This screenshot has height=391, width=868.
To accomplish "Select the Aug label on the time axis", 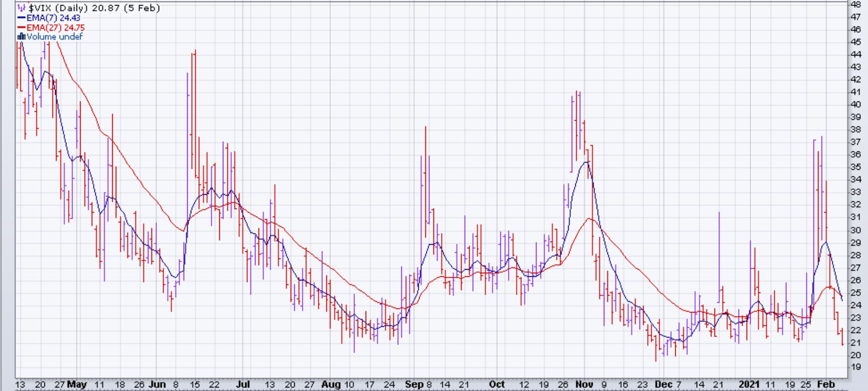I will 331,384.
